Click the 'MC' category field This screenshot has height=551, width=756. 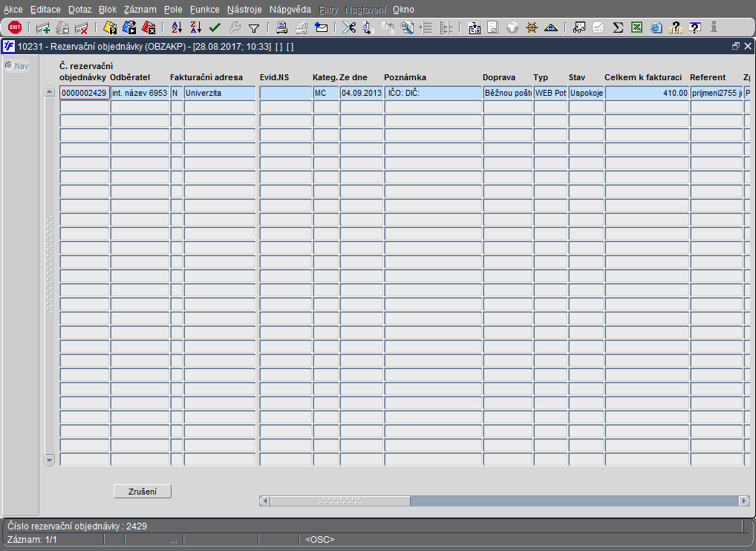point(326,93)
